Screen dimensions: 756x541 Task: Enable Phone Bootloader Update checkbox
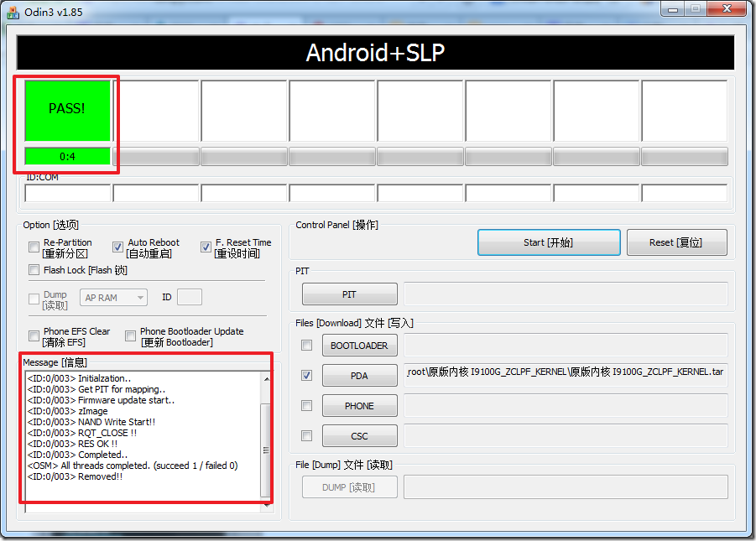(x=130, y=336)
